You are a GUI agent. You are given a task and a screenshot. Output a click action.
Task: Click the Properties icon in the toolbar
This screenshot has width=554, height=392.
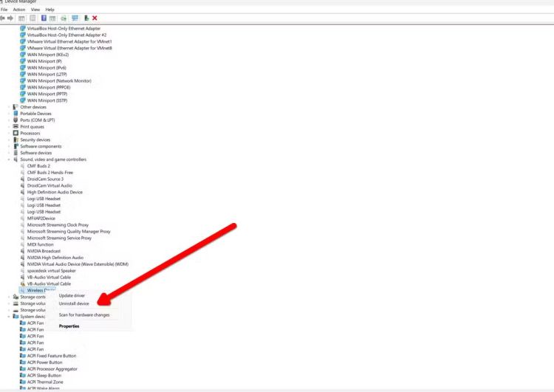click(x=33, y=18)
